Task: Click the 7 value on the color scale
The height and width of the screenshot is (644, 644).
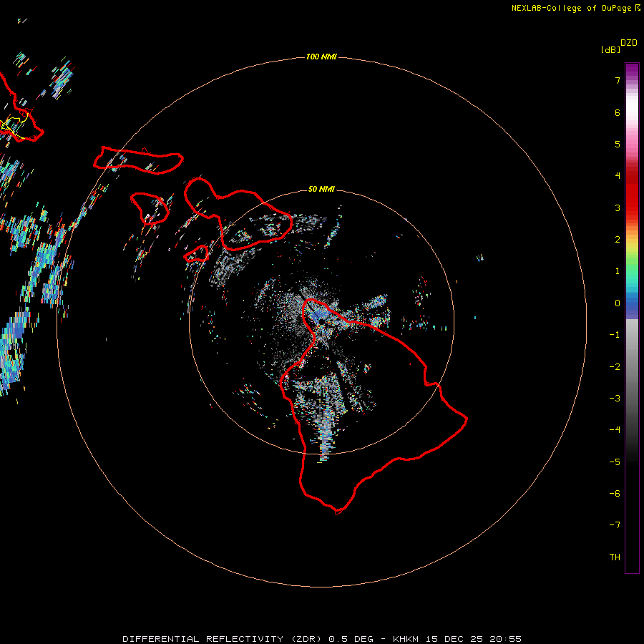Action: (618, 80)
